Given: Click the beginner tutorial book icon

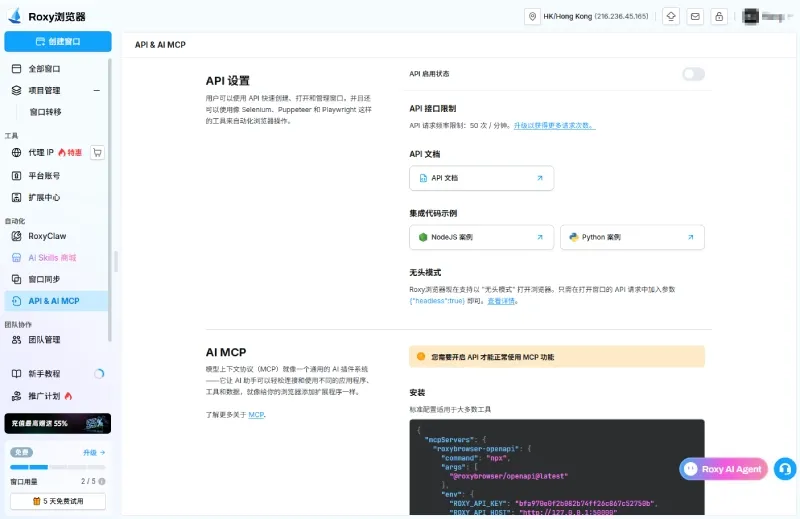Looking at the screenshot, I should pos(16,374).
